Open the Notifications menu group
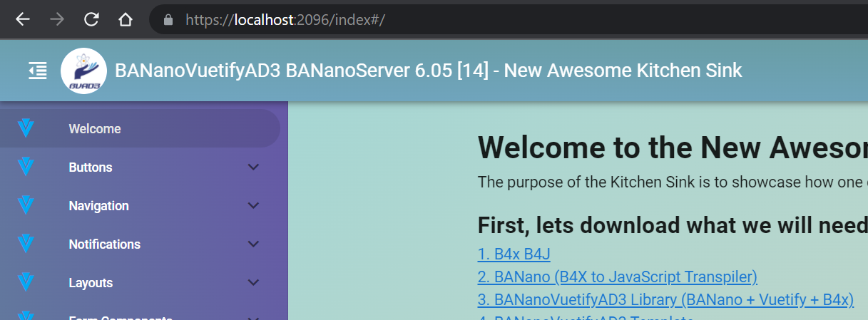Image resolution: width=868 pixels, height=320 pixels. pyautogui.click(x=140, y=244)
